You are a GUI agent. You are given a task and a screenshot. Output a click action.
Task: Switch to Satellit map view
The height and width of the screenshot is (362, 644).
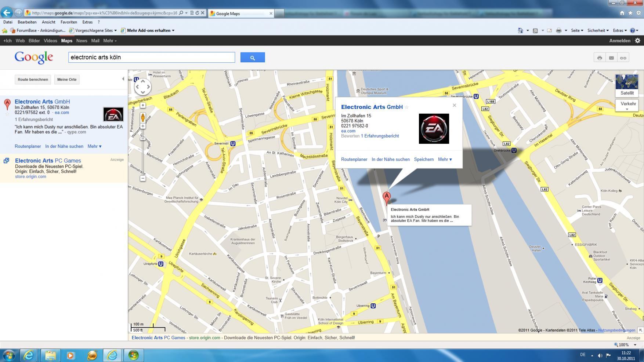coord(627,86)
